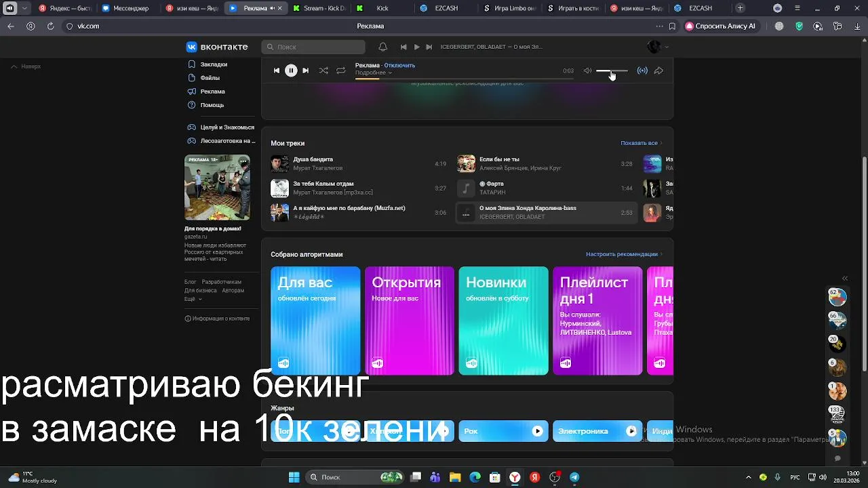868x488 pixels.
Task: Share the current track arrow icon
Action: coord(658,70)
